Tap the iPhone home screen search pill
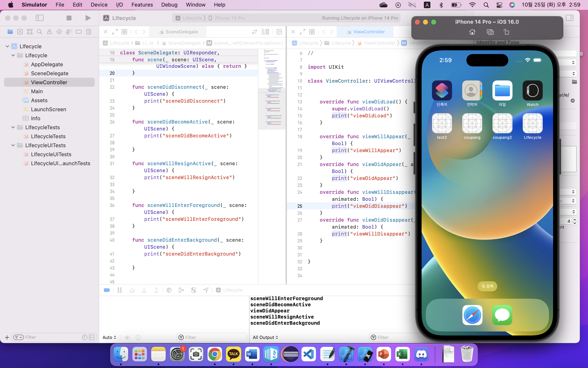Image resolution: width=588 pixels, height=368 pixels. (x=487, y=286)
